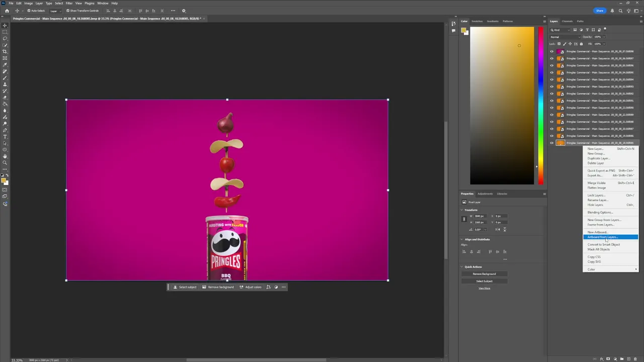Toggle the Auto-Select checkbox

(29, 11)
